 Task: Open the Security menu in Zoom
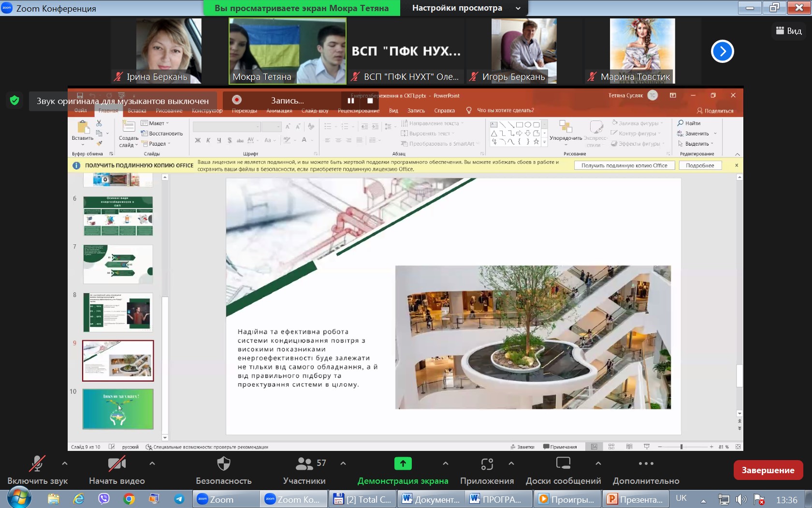coord(223,470)
